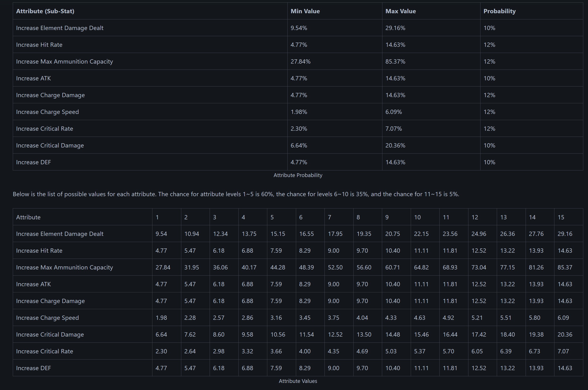588x390 pixels.
Task: Click Critical Damage level 12 value 17.42
Action: [478, 335]
